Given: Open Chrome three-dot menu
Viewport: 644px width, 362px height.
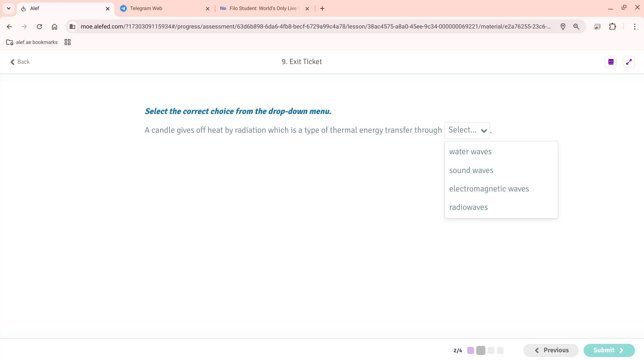Looking at the screenshot, I should 635,26.
